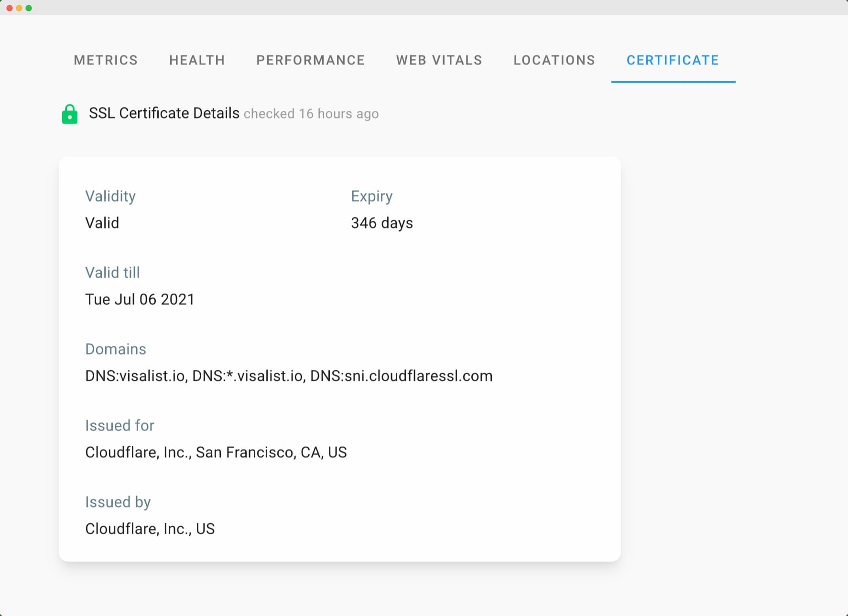Screen dimensions: 848x616
Task: Open the Locations tab
Action: point(554,60)
